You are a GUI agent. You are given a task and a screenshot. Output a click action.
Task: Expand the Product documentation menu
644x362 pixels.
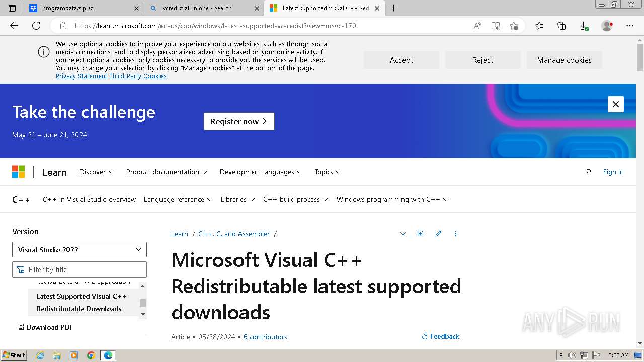[167, 172]
